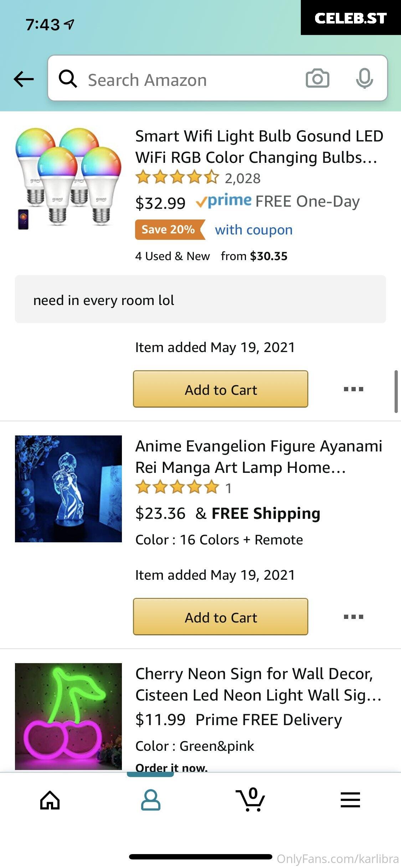Add smart light bulbs to cart
This screenshot has height=868, width=401.
point(221,389)
